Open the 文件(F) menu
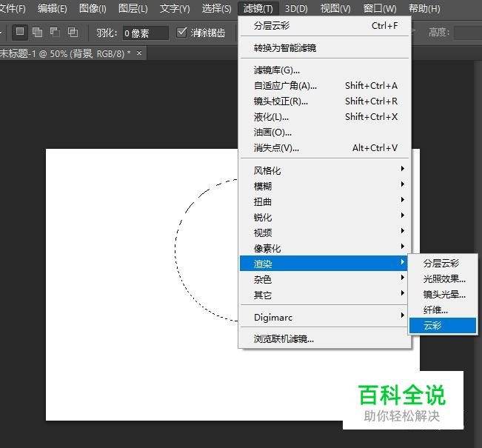 (x=13, y=8)
